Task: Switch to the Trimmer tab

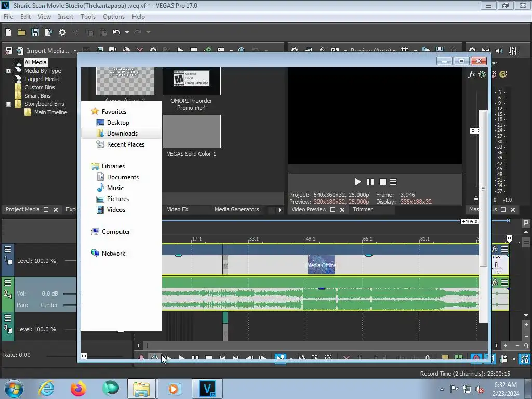Action: [362, 209]
